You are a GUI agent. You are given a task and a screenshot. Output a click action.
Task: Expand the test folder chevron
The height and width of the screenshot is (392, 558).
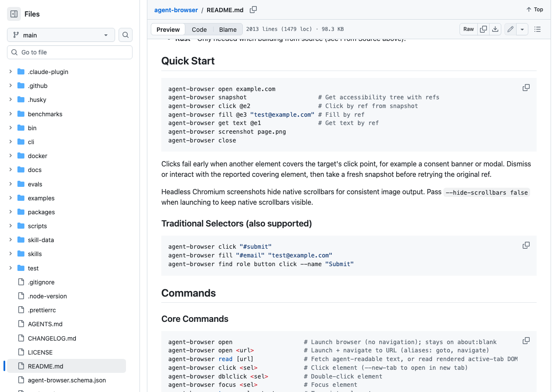(10, 268)
